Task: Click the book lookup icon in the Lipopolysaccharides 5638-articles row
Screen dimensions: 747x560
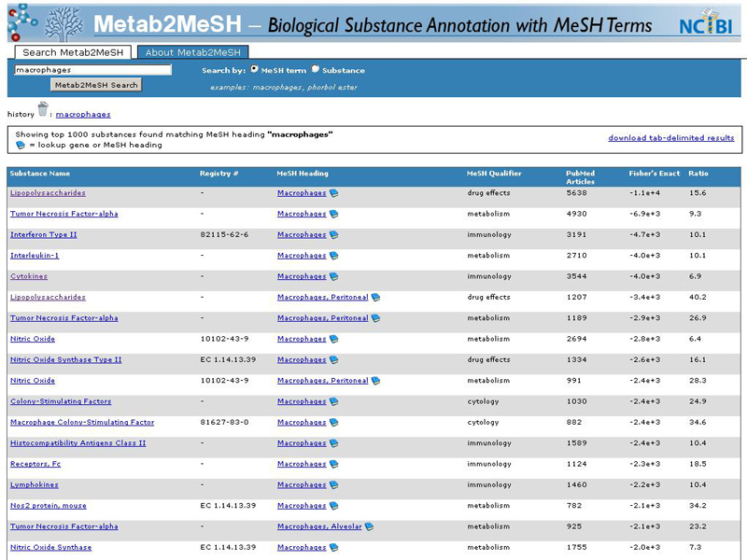Action: [334, 193]
